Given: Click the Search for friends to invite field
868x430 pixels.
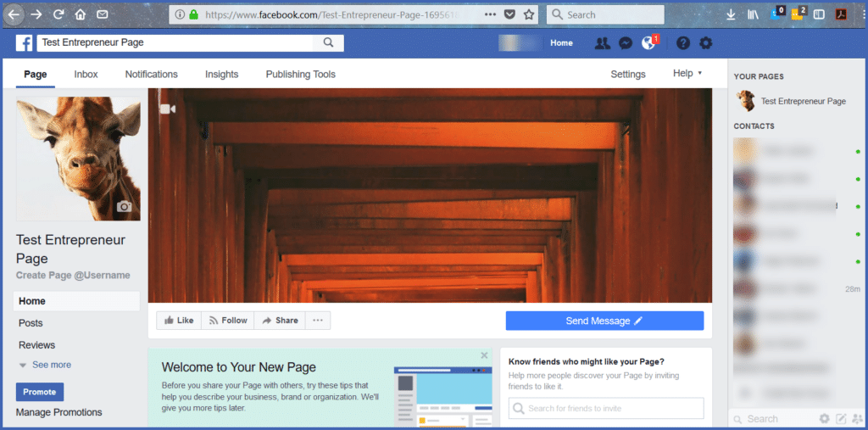Looking at the screenshot, I should click(606, 409).
